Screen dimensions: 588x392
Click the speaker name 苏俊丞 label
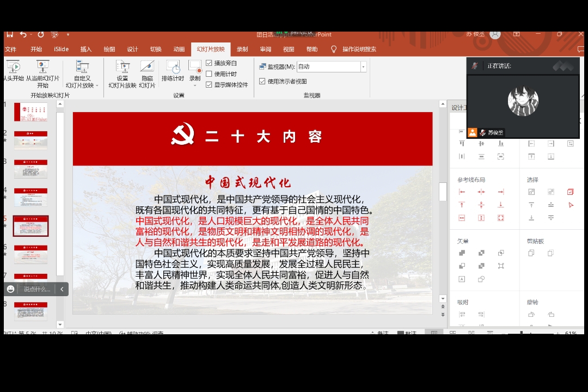(x=495, y=132)
